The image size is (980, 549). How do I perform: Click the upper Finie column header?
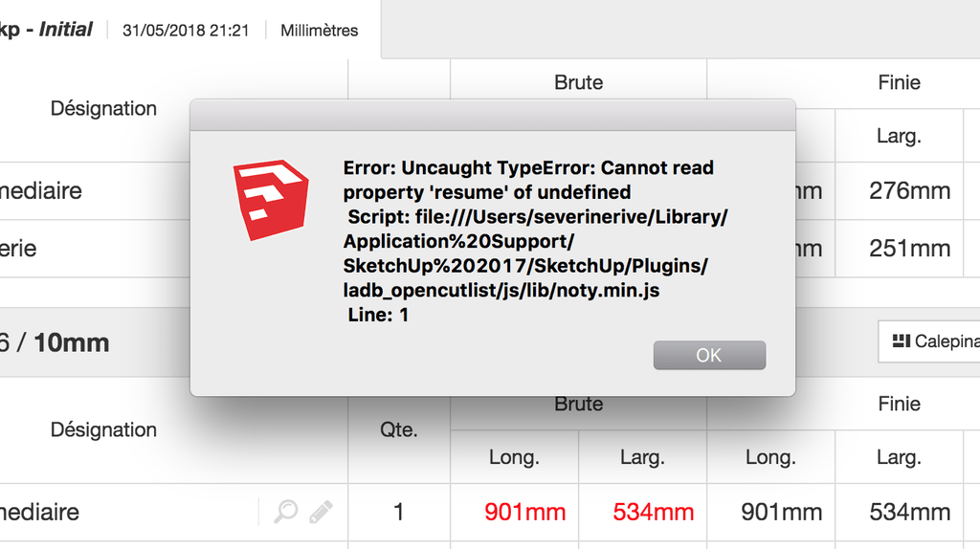pos(899,82)
